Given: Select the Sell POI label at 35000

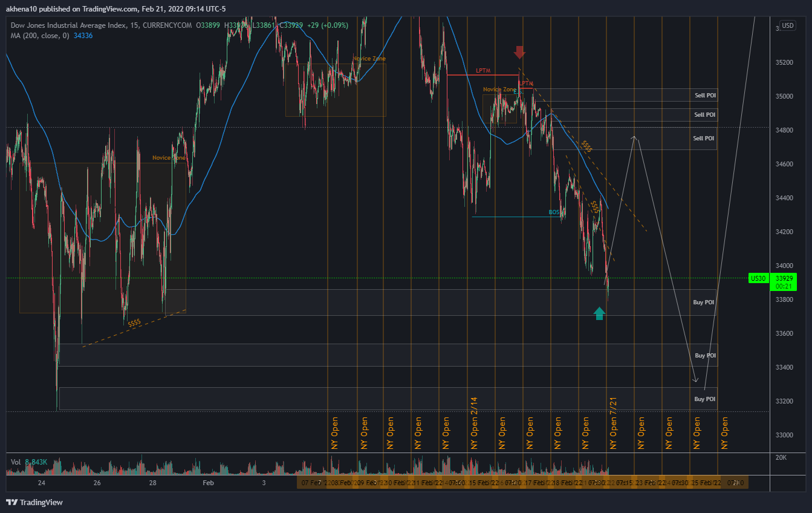Looking at the screenshot, I should pos(705,96).
